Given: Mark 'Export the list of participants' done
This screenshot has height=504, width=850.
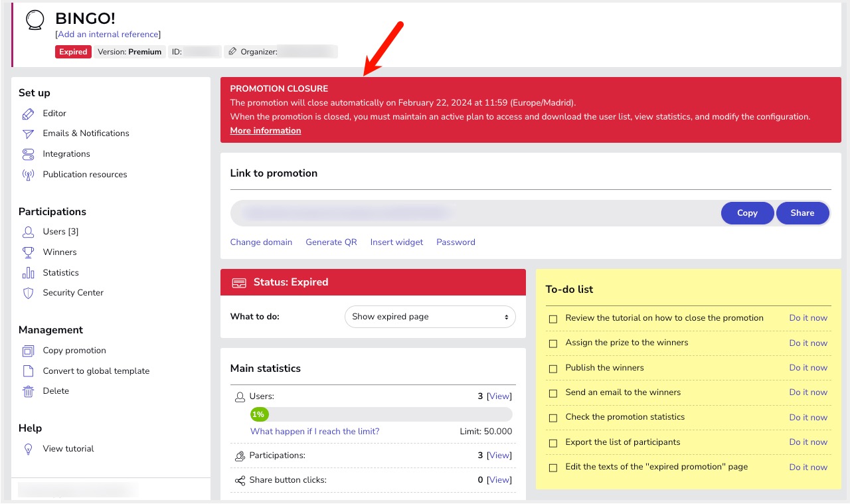Looking at the screenshot, I should point(553,442).
